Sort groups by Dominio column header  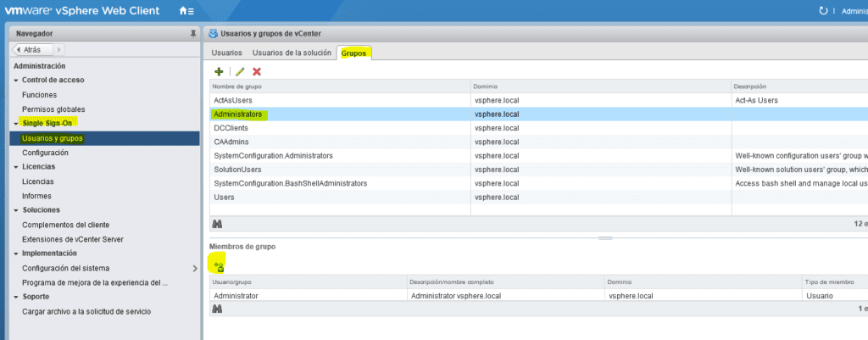point(601,87)
